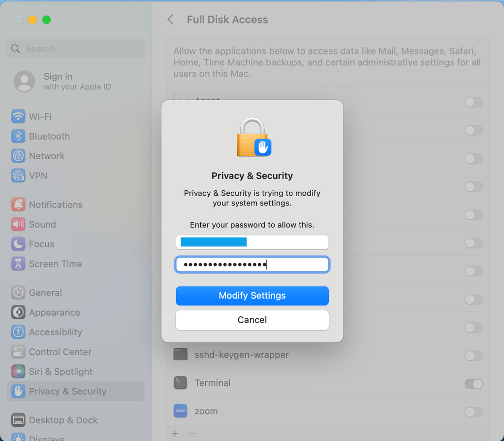This screenshot has width=504, height=441.
Task: Select Control Center in sidebar
Action: (x=60, y=352)
